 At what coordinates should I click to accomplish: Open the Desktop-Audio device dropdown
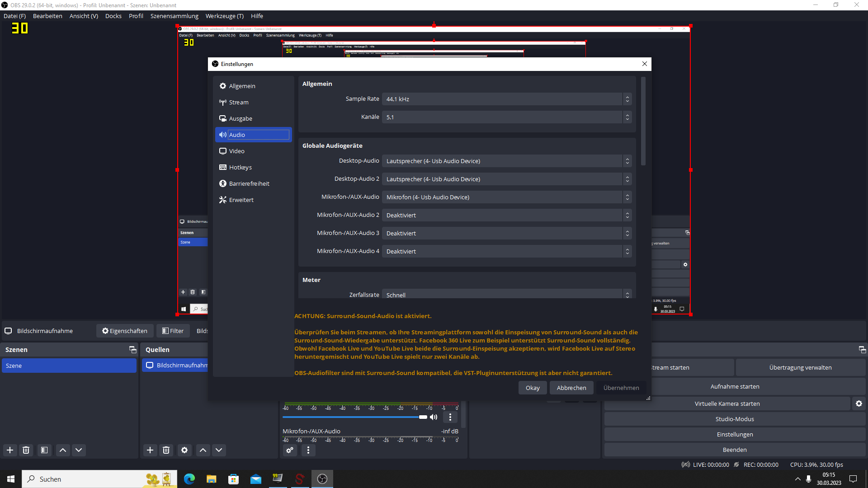coord(507,161)
